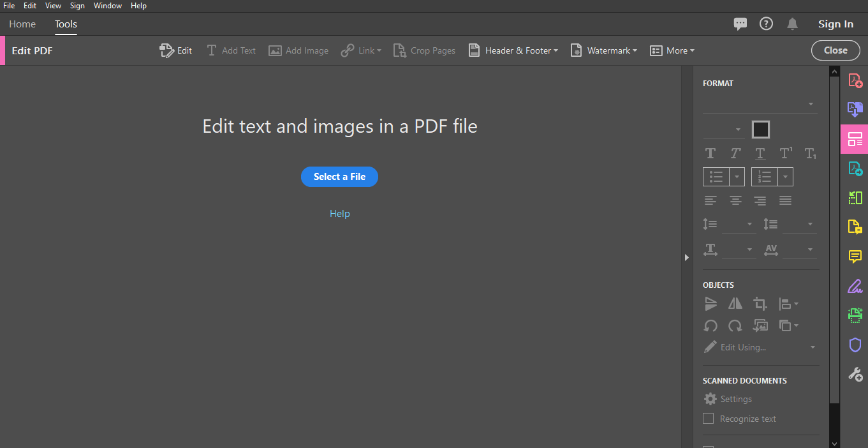Open the chat messages icon

tap(740, 24)
